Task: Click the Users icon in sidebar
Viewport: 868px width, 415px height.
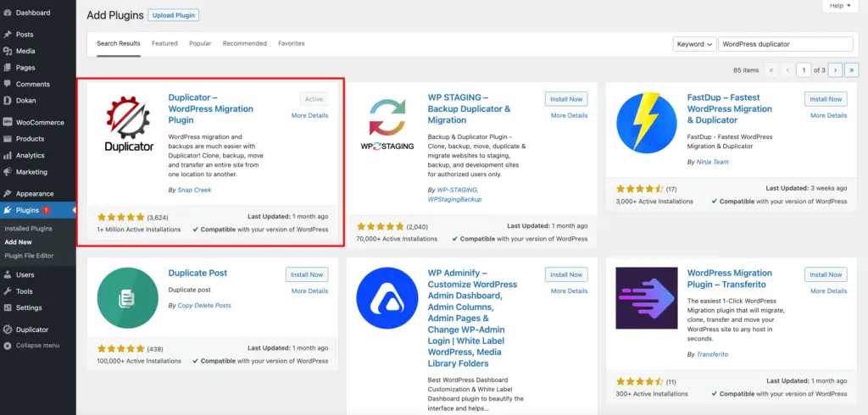Action: (x=7, y=274)
